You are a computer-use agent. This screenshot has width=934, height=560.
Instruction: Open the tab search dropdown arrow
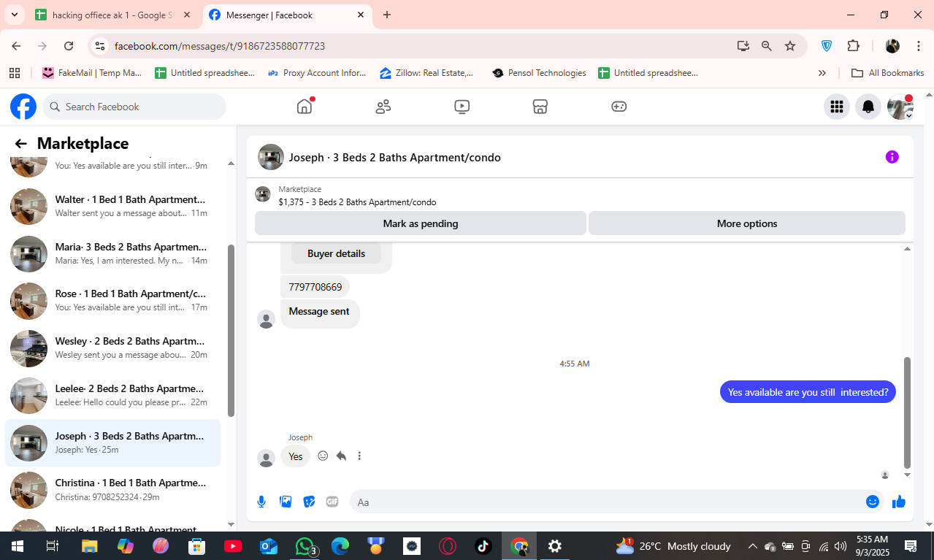(x=14, y=15)
